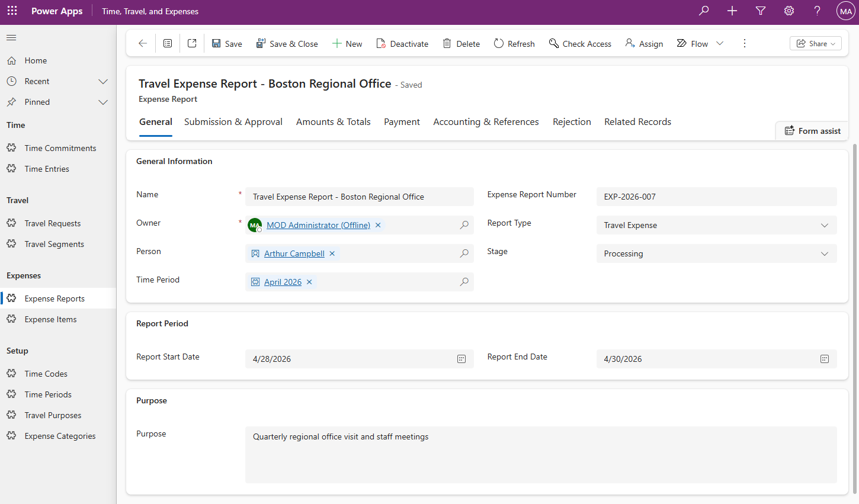The image size is (859, 504).
Task: Open the advanced filter funnel icon
Action: pos(761,11)
